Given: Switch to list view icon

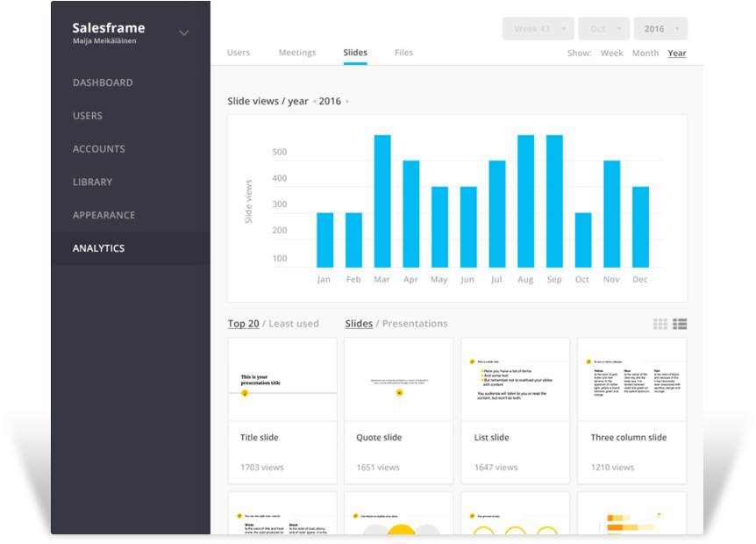Looking at the screenshot, I should (680, 324).
